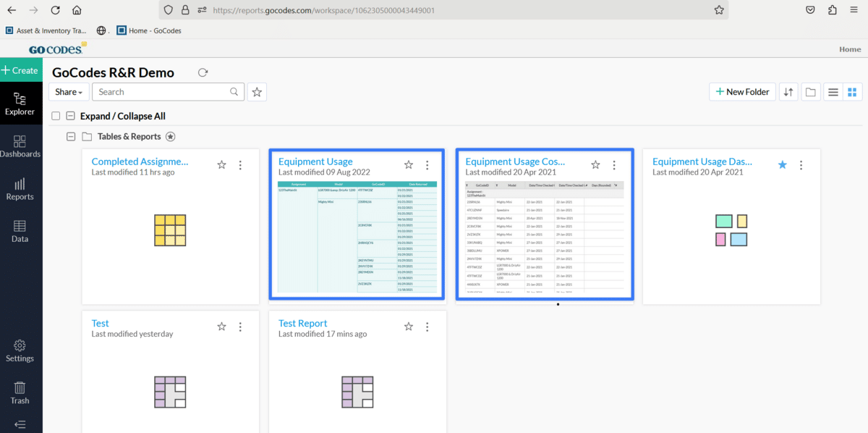The image size is (868, 433).
Task: Open the Trash in the sidebar
Action: pyautogui.click(x=20, y=393)
